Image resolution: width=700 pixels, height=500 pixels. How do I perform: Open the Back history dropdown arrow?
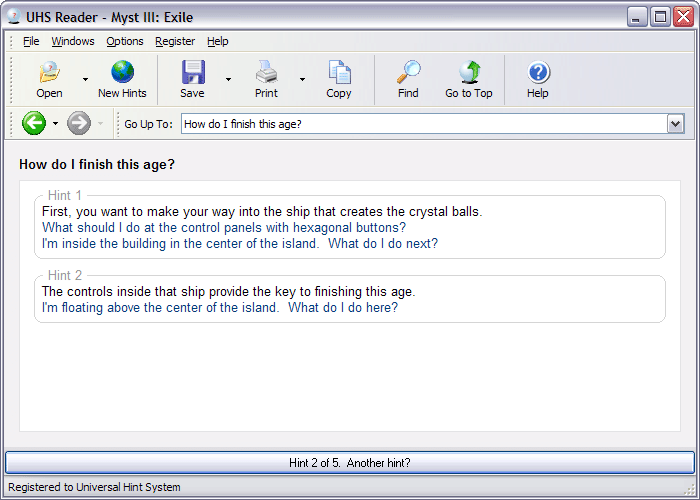pyautogui.click(x=55, y=123)
